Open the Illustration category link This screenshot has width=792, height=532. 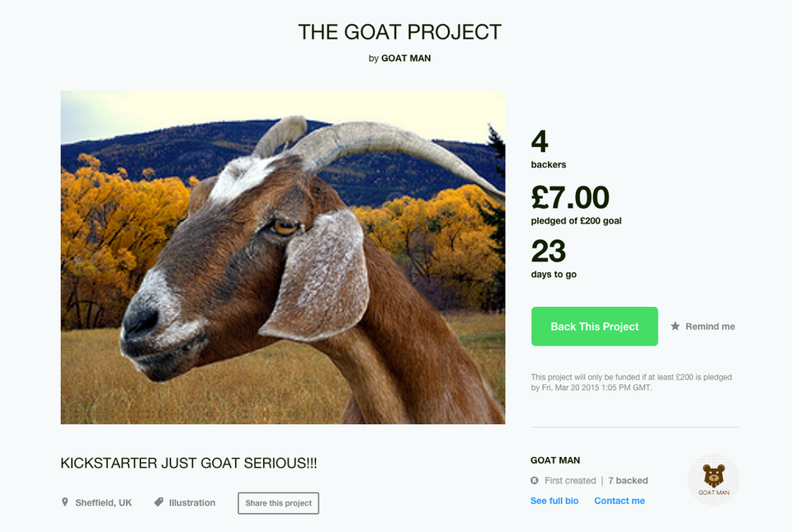coord(192,503)
